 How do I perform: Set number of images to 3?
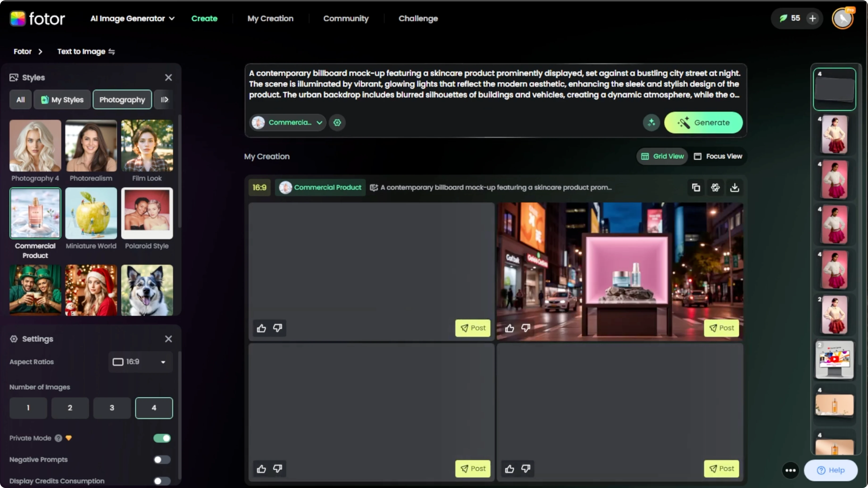tap(112, 408)
